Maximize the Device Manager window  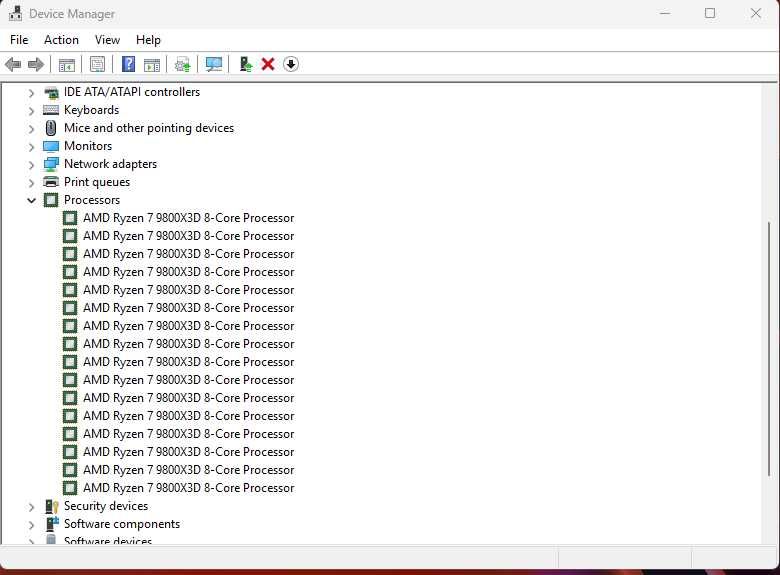click(x=710, y=13)
